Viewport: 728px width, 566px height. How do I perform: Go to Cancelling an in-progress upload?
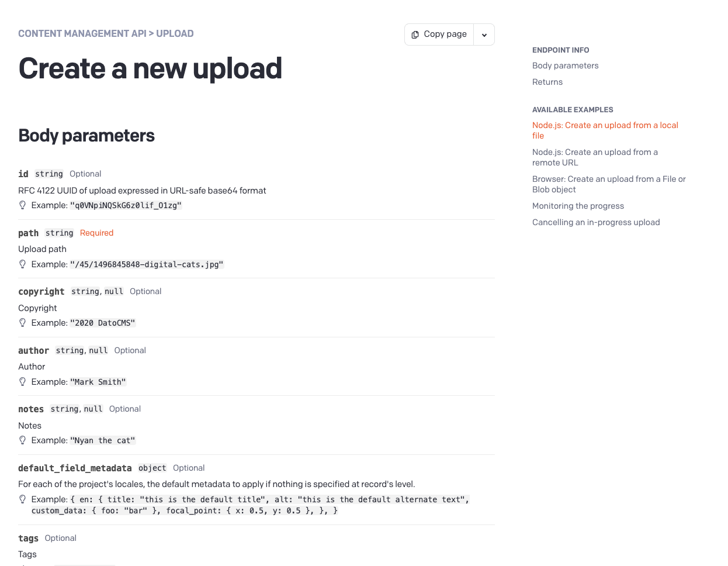point(596,222)
